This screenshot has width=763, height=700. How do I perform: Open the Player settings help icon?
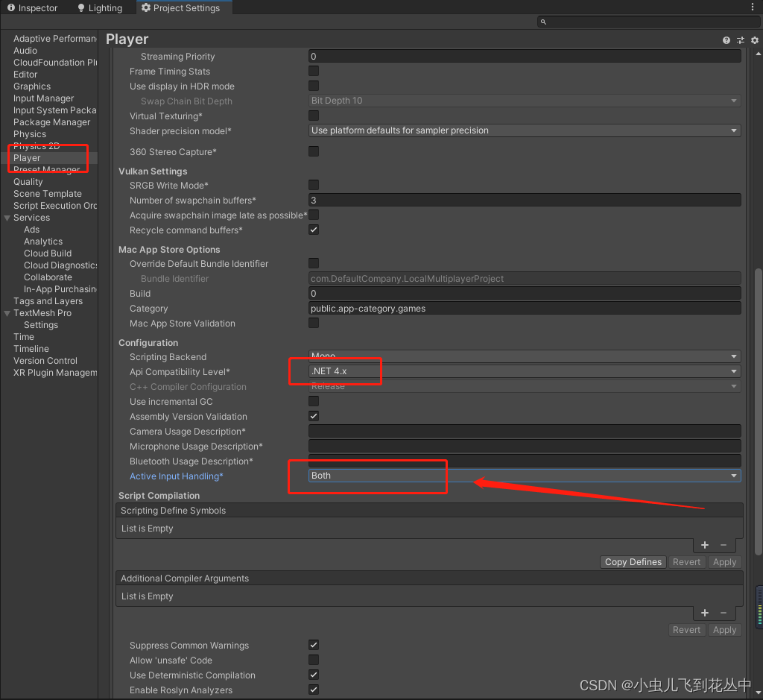click(x=726, y=40)
